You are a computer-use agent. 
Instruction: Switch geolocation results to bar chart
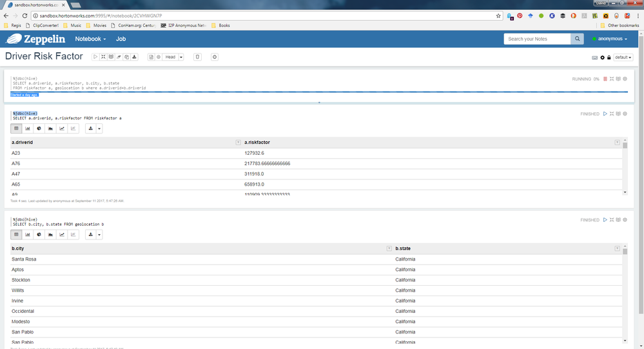pyautogui.click(x=28, y=234)
